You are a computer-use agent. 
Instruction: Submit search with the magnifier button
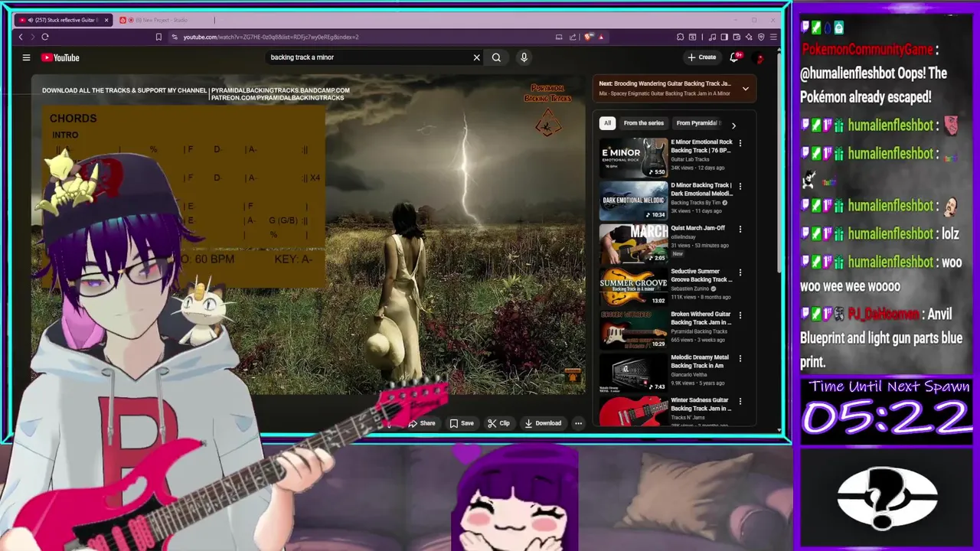496,57
